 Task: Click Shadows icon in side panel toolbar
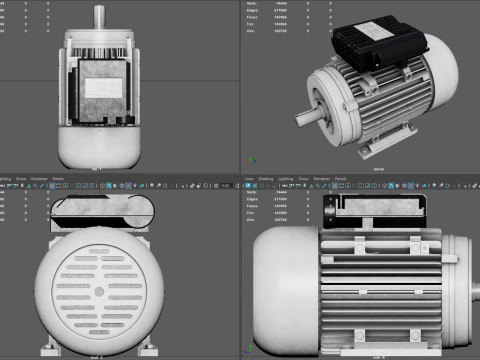pyautogui.click(x=424, y=186)
